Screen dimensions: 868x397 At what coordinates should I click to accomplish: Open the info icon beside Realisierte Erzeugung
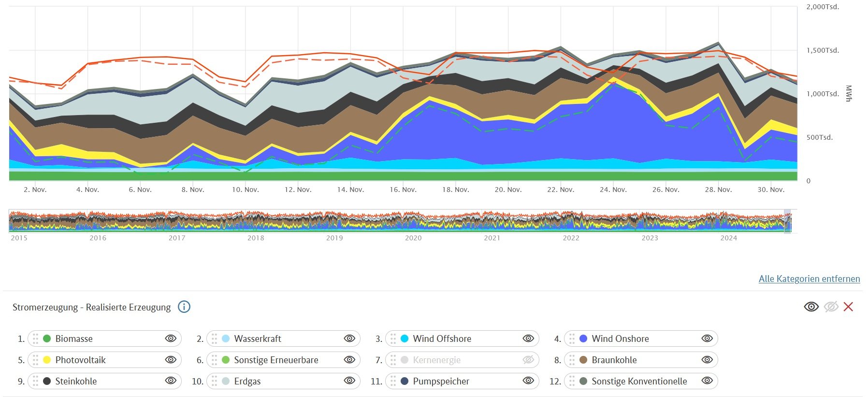[184, 307]
